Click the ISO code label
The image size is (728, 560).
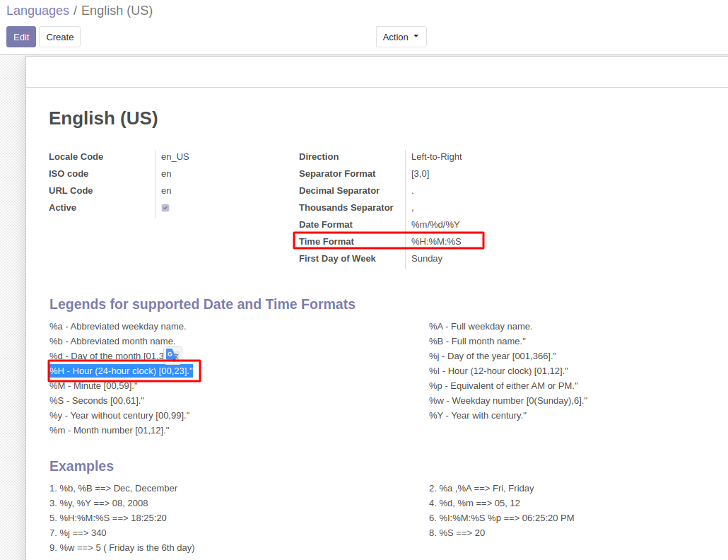(x=69, y=174)
